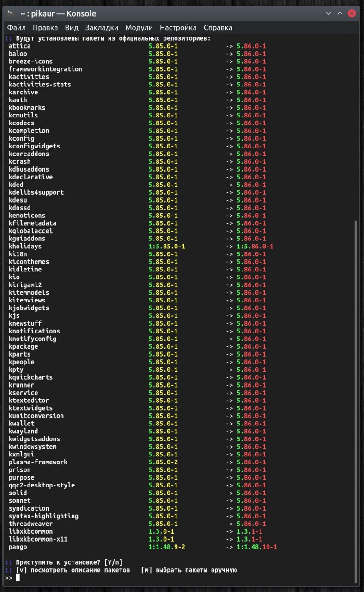Click the package name kbookmarks

pos(27,108)
